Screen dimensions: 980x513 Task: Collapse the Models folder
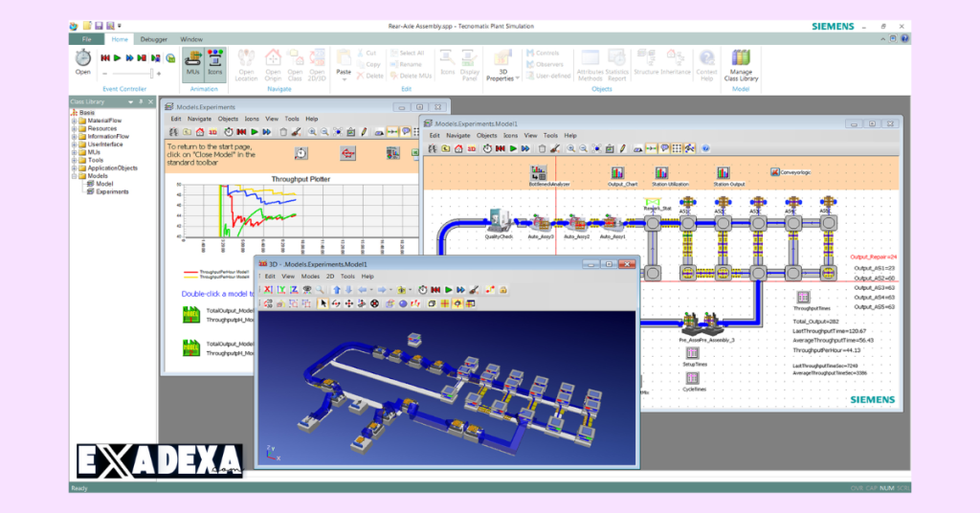tap(74, 176)
